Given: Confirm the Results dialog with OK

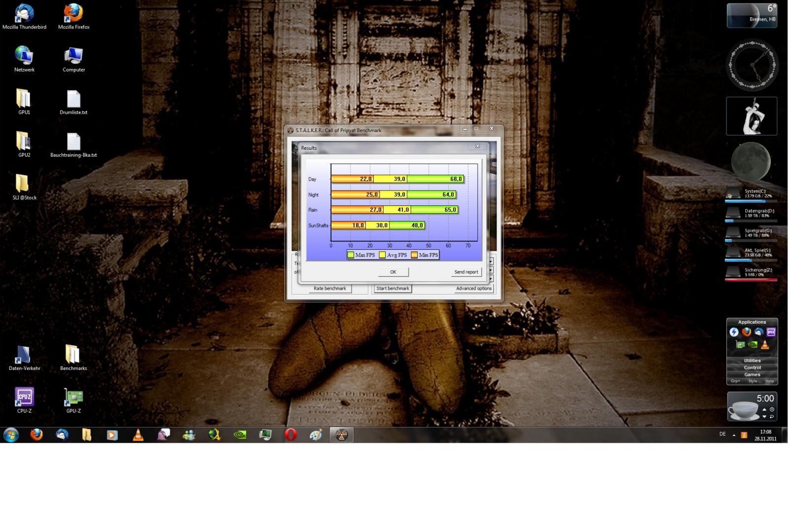Looking at the screenshot, I should 393,272.
